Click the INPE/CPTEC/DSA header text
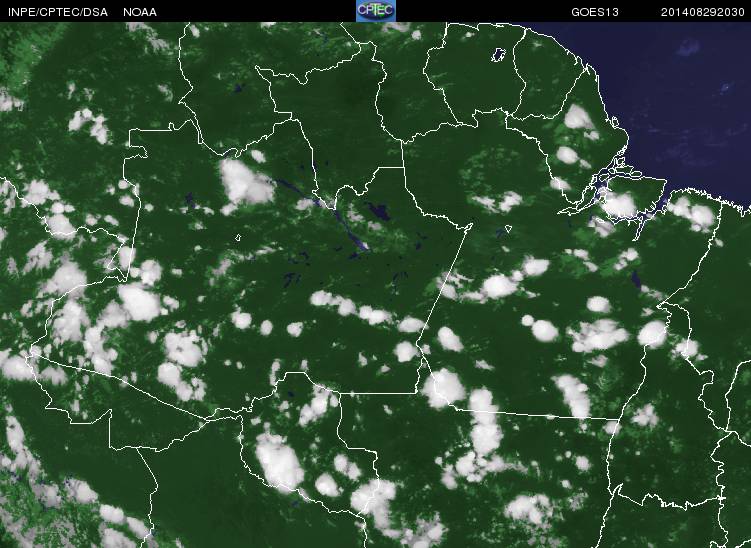Image resolution: width=751 pixels, height=548 pixels. [58, 12]
